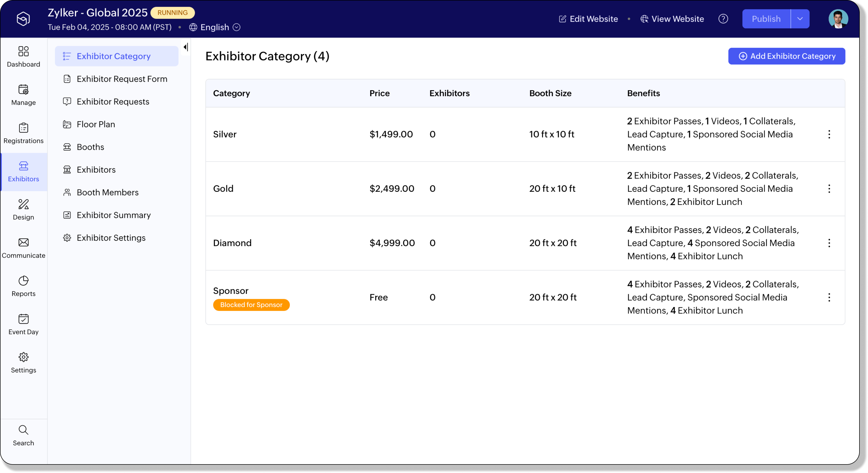
Task: Open the Zoho Backstage logo home
Action: pyautogui.click(x=23, y=19)
